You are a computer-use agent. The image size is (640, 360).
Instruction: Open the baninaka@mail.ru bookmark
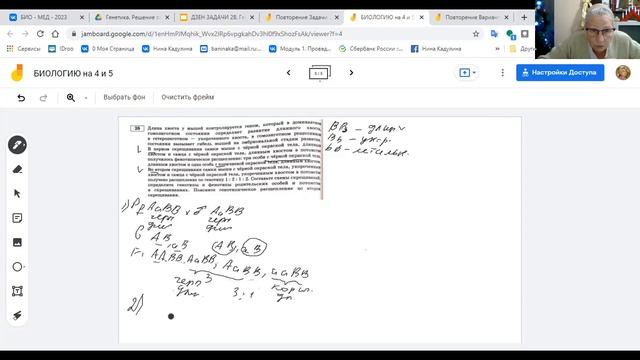[x=231, y=49]
